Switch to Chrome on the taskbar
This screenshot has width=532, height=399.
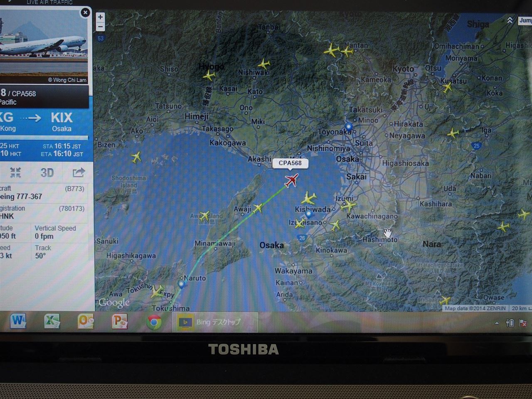(154, 322)
